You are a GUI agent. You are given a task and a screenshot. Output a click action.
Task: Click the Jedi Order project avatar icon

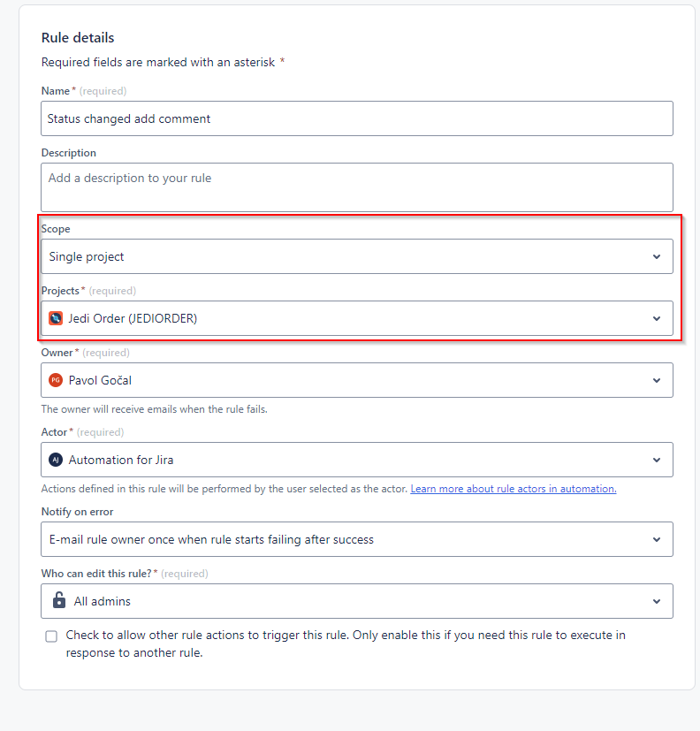(57, 318)
